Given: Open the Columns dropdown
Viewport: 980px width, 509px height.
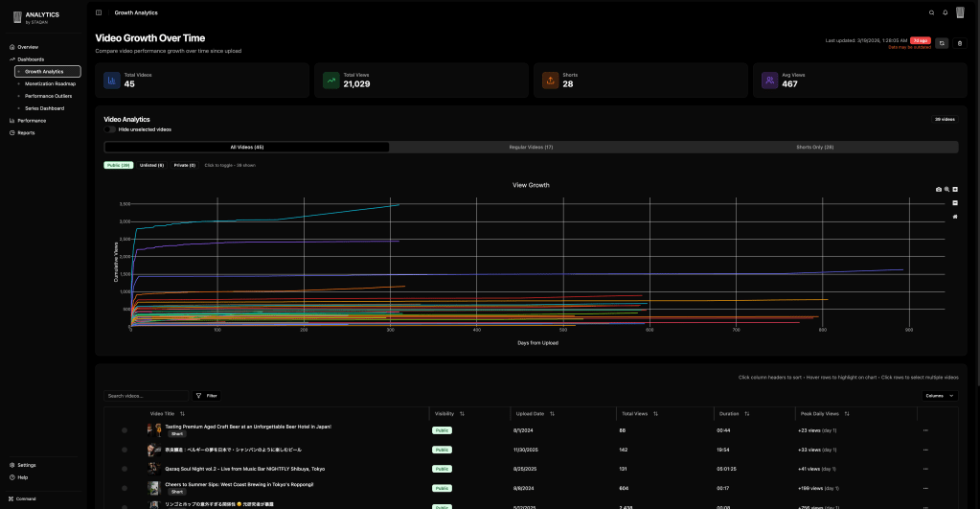Looking at the screenshot, I should pos(939,395).
